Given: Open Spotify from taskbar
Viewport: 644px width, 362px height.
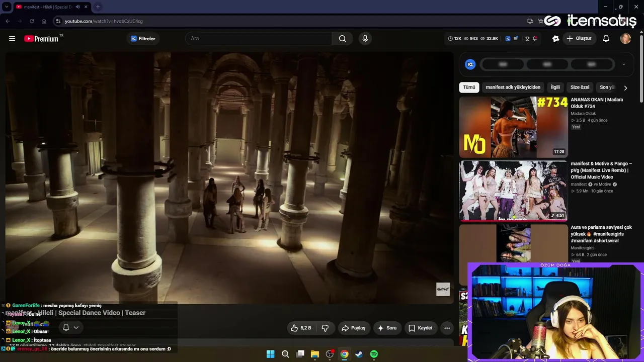Looking at the screenshot, I should tap(374, 354).
